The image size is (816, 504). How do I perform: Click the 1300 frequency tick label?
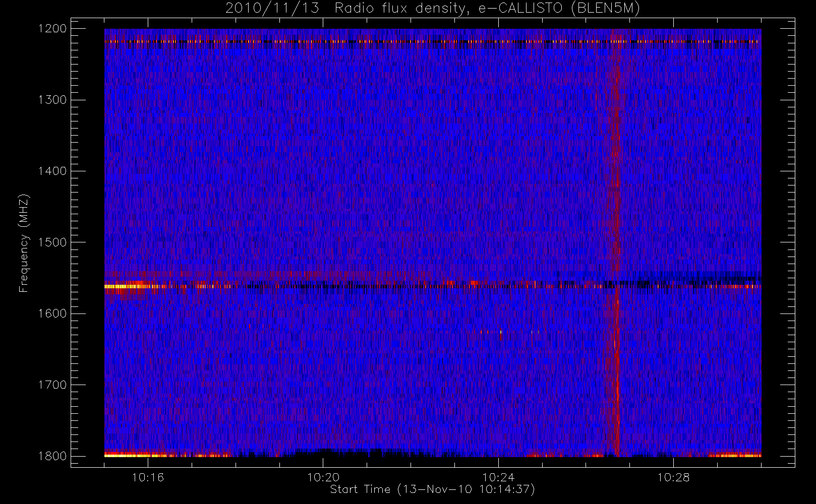pos(52,100)
